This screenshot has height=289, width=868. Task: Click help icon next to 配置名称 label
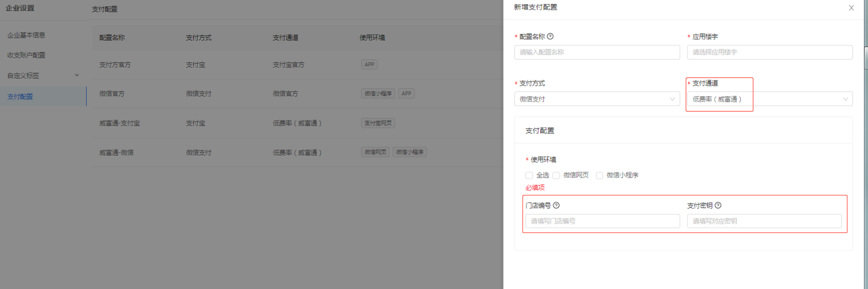[x=550, y=36]
